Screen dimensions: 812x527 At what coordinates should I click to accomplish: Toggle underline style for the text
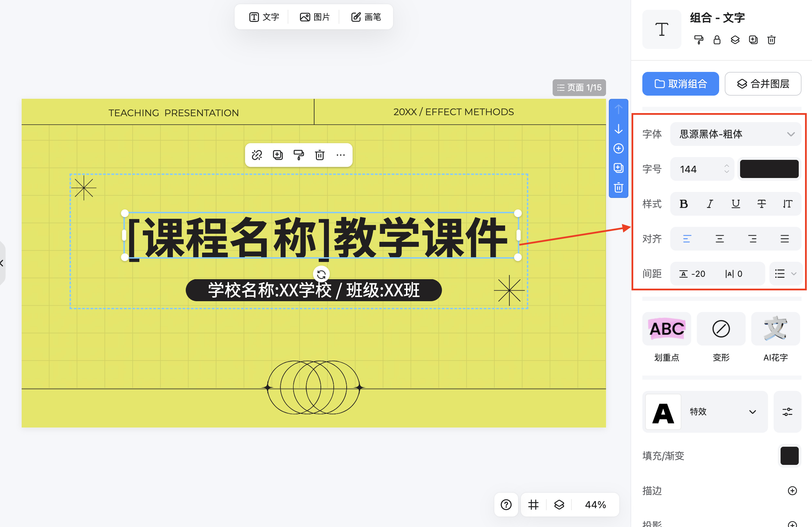[736, 204]
